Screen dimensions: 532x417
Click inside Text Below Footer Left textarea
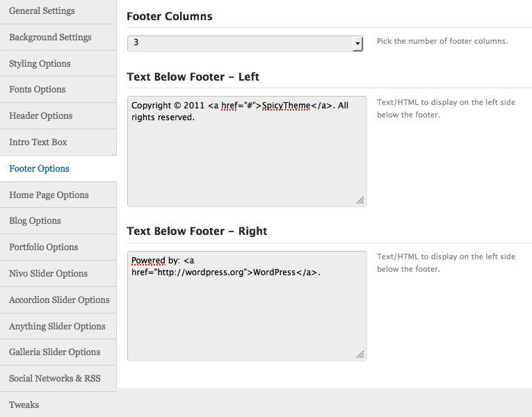246,160
